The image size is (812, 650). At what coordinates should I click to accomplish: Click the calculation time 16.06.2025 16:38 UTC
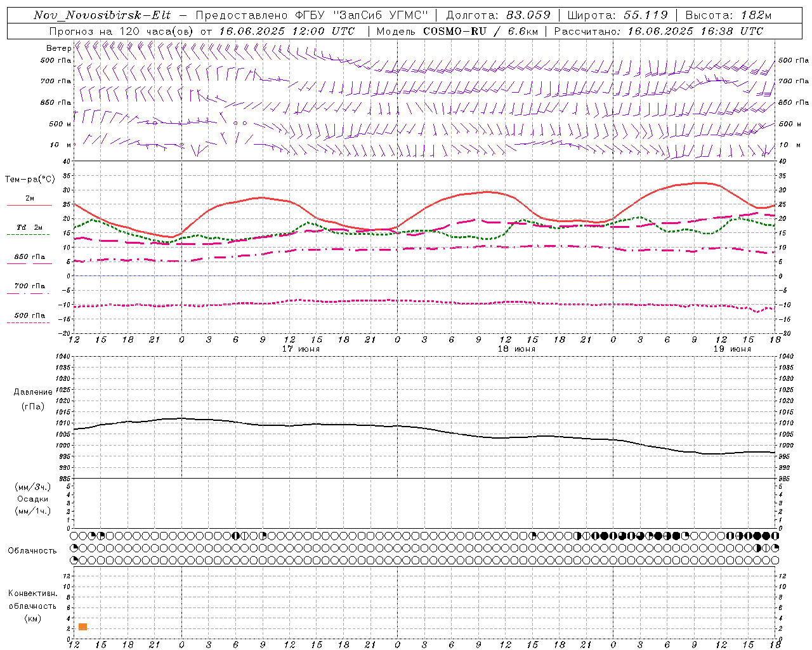[x=695, y=31]
